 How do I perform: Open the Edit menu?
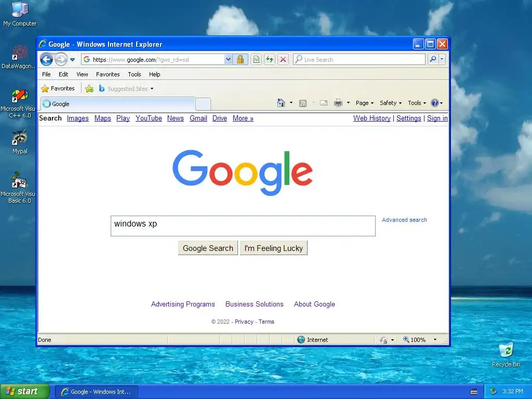(63, 74)
